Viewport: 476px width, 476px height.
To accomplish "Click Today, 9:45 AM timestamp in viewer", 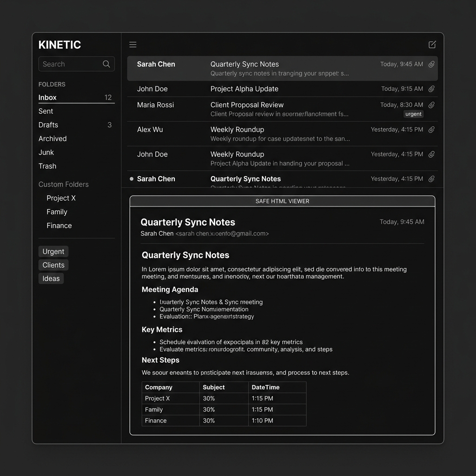I will coord(402,222).
